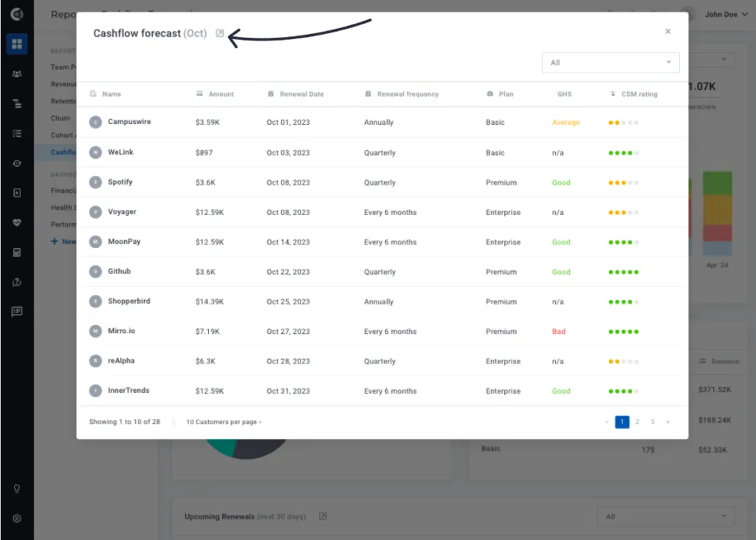Open the Shopperbird customer name
This screenshot has width=756, height=540.
click(128, 301)
